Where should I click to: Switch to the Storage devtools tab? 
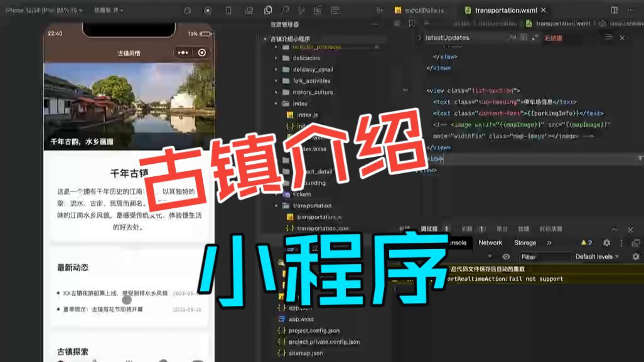point(525,243)
